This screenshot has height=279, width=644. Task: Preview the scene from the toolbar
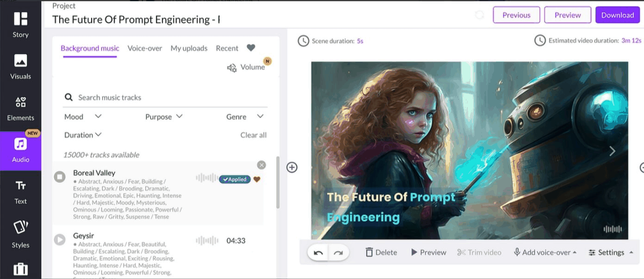(x=428, y=252)
